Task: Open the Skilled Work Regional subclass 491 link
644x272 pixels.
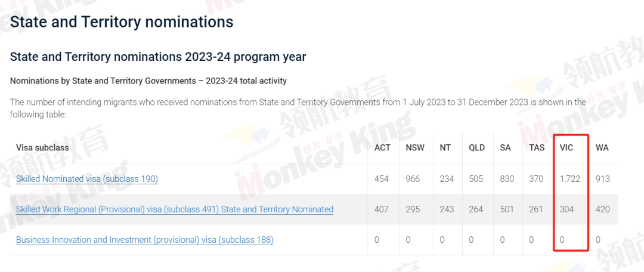Action: [175, 209]
